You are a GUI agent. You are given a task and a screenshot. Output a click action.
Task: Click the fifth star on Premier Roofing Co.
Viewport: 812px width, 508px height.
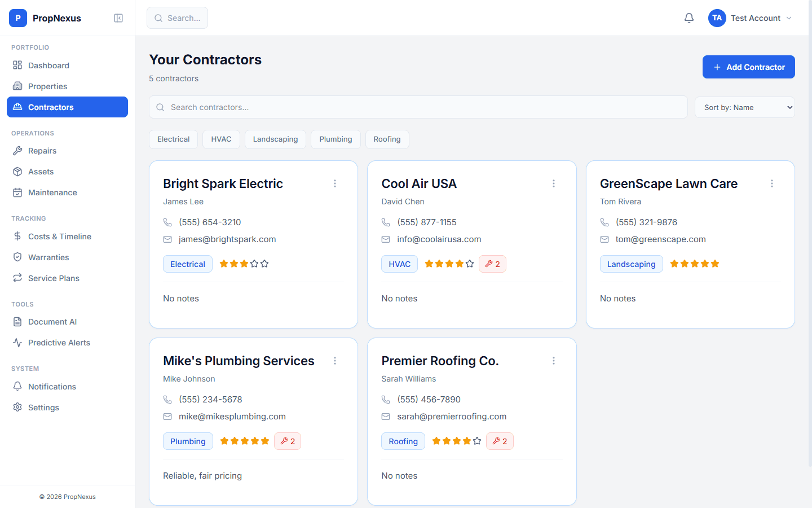[x=477, y=441]
